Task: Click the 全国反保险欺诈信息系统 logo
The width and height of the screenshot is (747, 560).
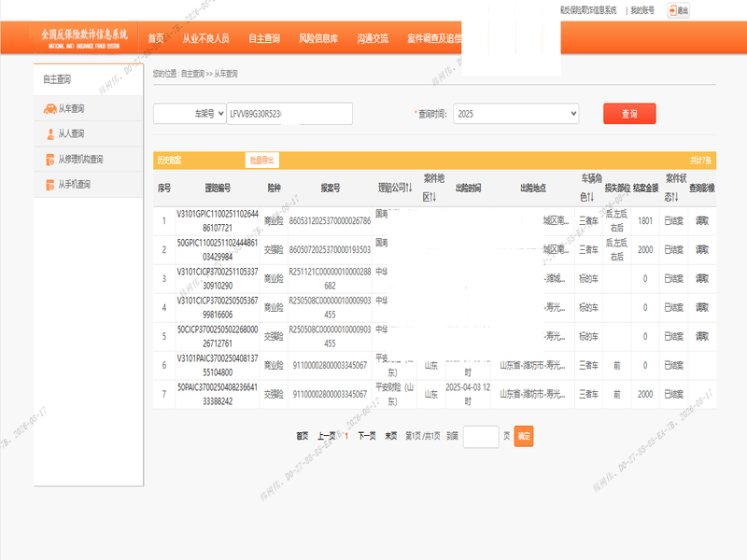Action: pos(84,38)
